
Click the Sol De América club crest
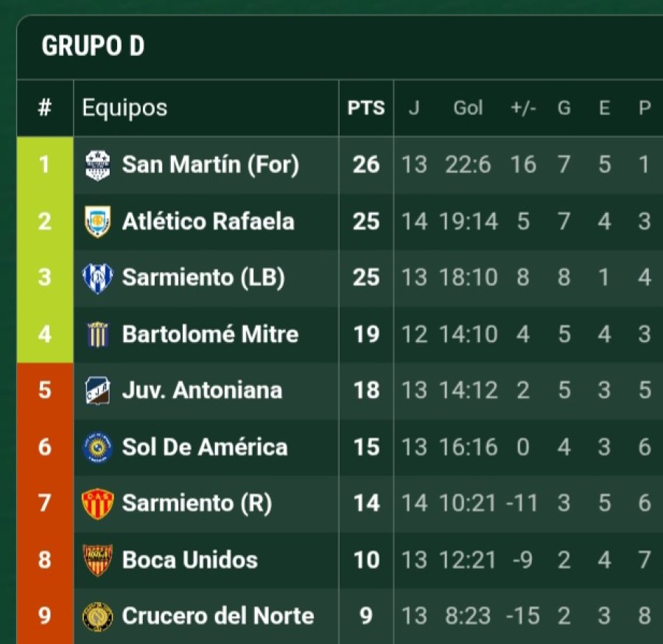[97, 447]
